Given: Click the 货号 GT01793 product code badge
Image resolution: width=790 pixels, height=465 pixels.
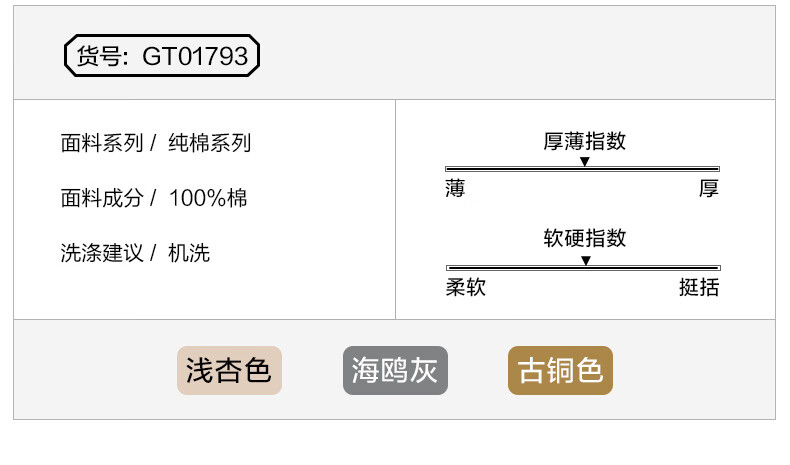Looking at the screenshot, I should (162, 55).
